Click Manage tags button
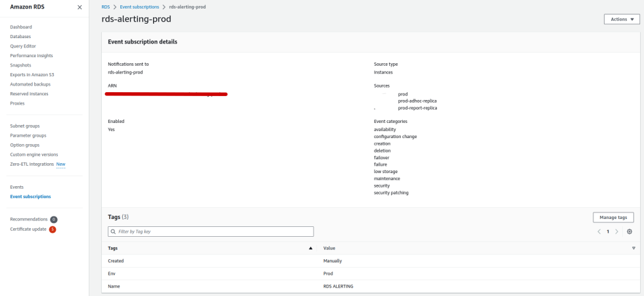This screenshot has width=644, height=296. click(x=613, y=218)
